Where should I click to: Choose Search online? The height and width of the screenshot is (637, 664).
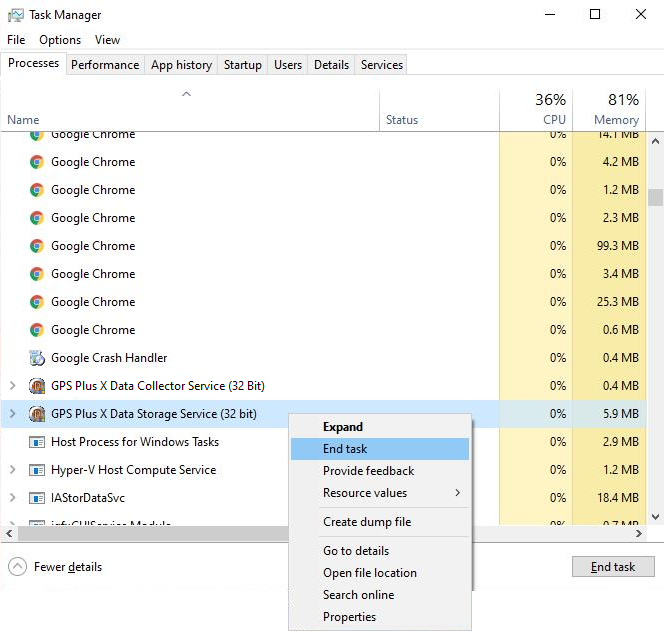pyautogui.click(x=380, y=595)
